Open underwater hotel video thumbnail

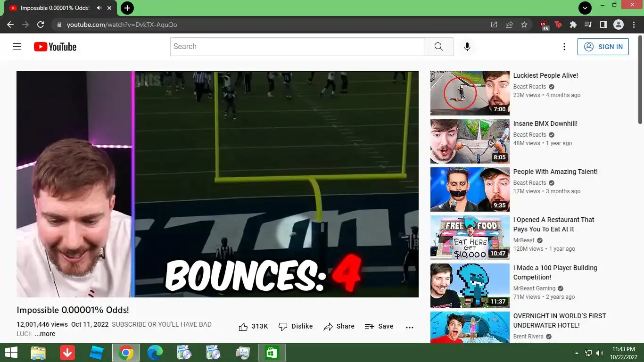coord(470,327)
